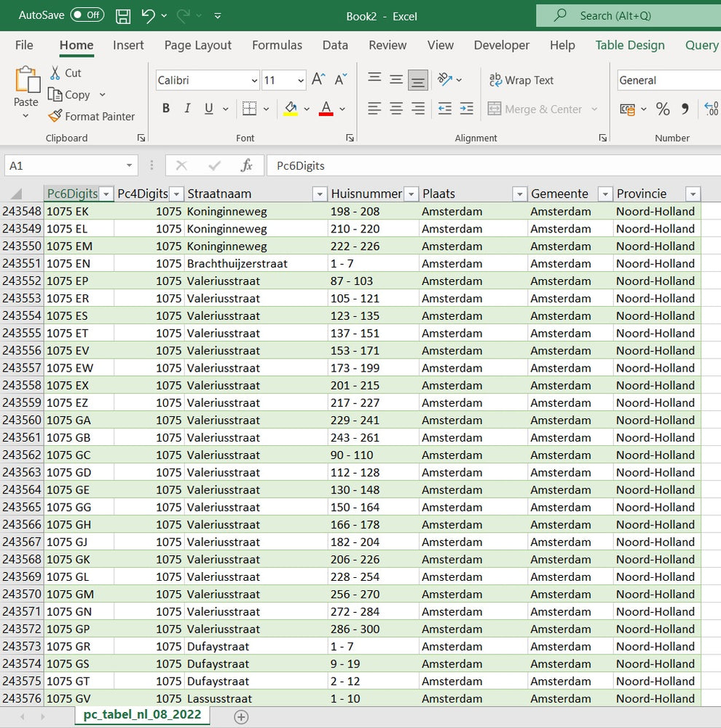Toggle AutoSave switch
The image size is (721, 728).
click(87, 15)
